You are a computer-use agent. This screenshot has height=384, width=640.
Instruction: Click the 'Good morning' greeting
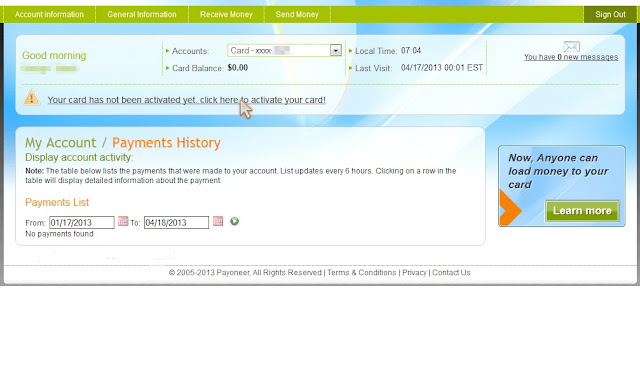54,55
